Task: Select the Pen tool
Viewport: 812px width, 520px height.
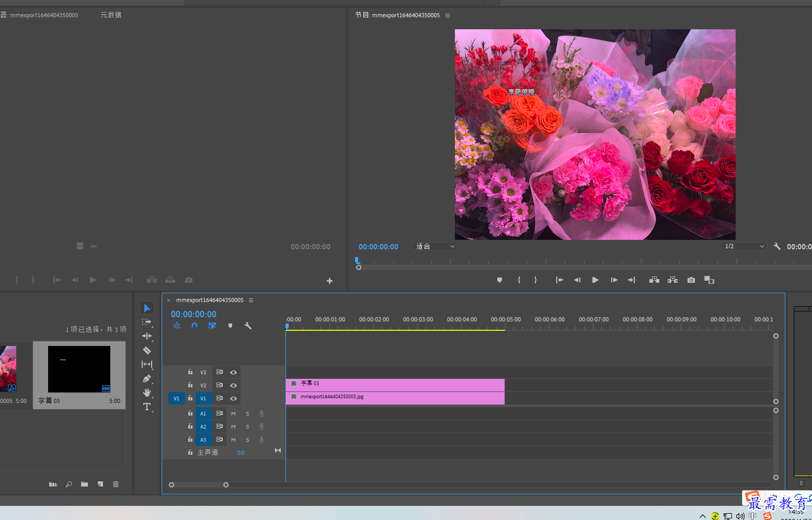Action: click(147, 378)
